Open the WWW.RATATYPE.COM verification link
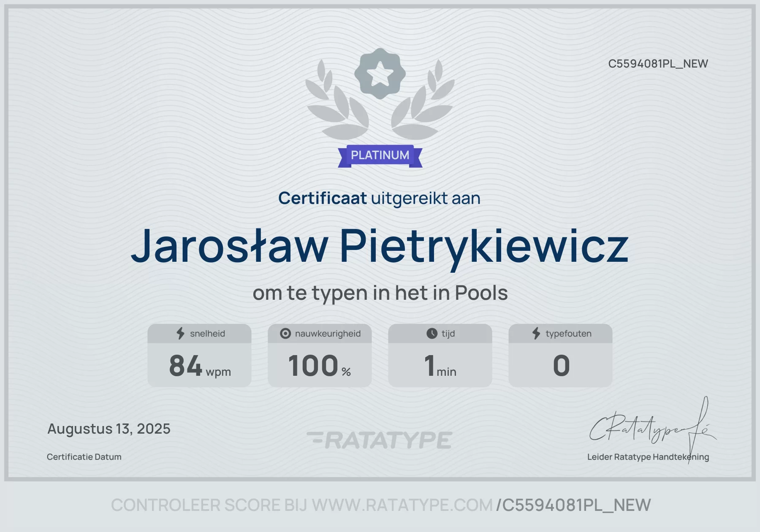The image size is (760, 532). pos(402,505)
